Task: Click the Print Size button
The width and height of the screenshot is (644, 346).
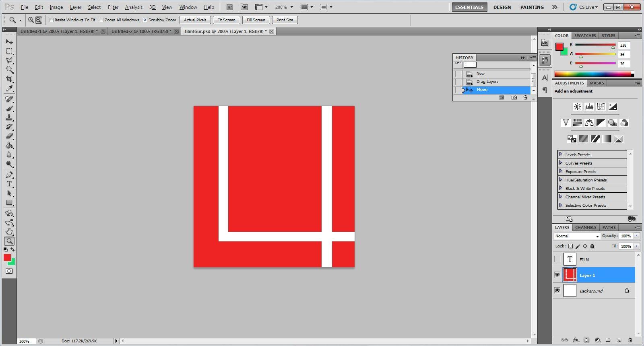Action: [285, 20]
